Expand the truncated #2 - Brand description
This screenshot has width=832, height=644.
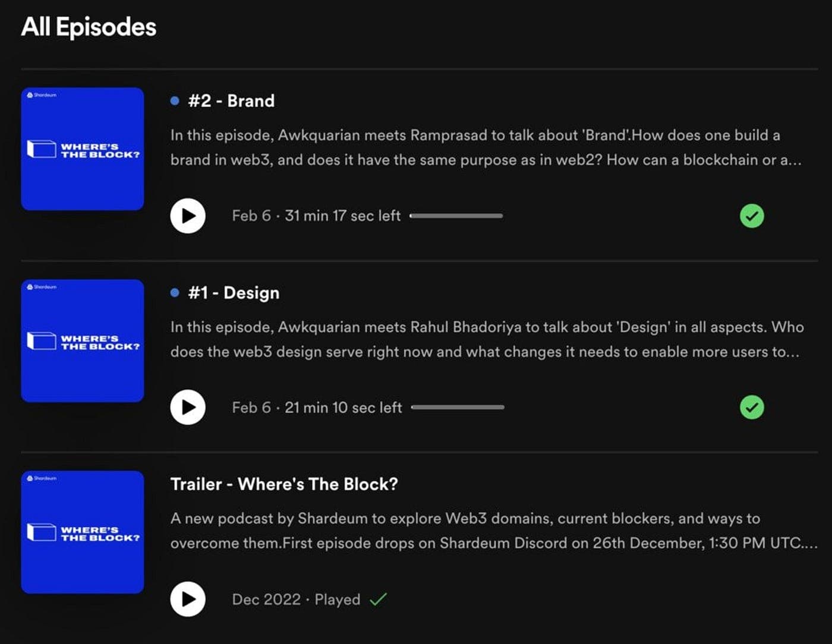pyautogui.click(x=486, y=147)
